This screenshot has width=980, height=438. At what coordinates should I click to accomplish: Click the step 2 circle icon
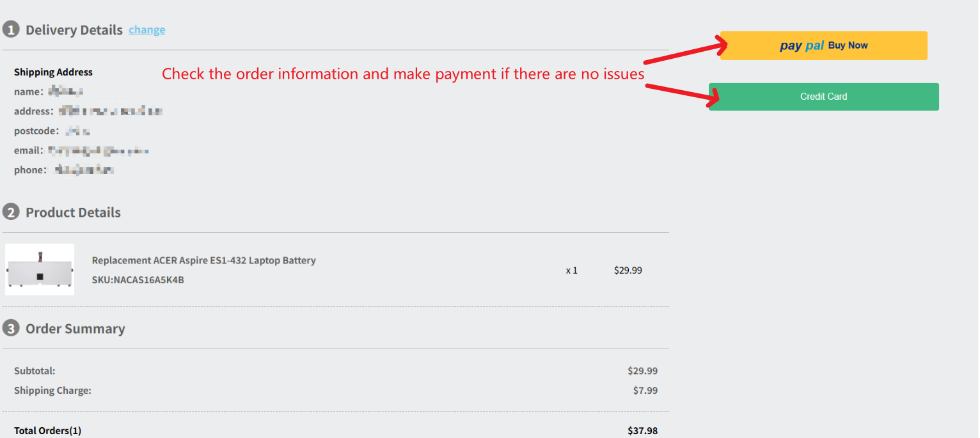tap(11, 212)
